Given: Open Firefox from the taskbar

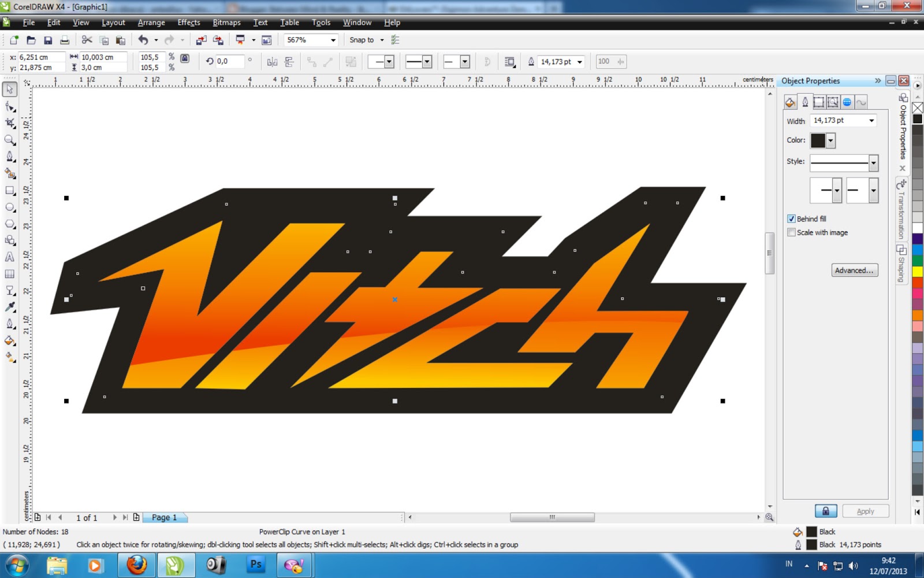Looking at the screenshot, I should (x=137, y=565).
